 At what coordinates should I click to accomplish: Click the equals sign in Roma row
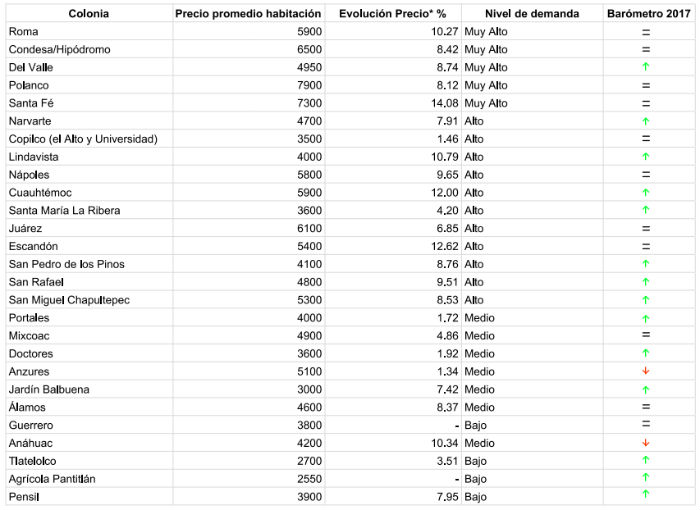(x=646, y=32)
